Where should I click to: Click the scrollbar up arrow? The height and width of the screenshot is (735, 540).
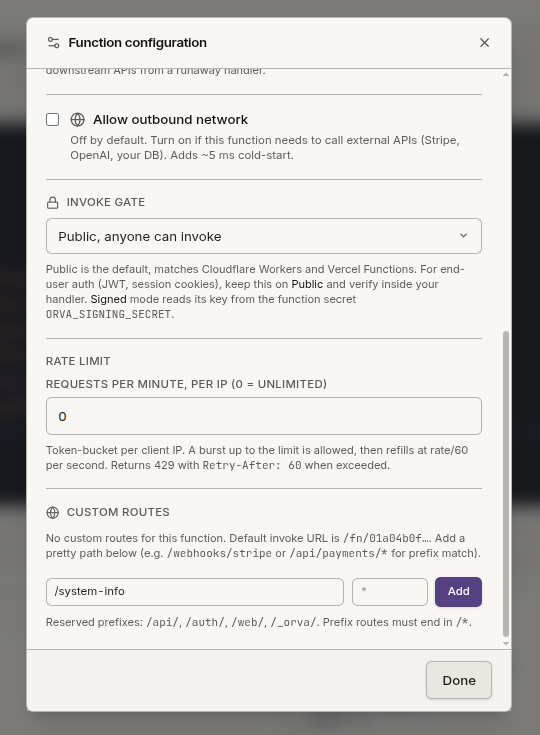(506, 75)
